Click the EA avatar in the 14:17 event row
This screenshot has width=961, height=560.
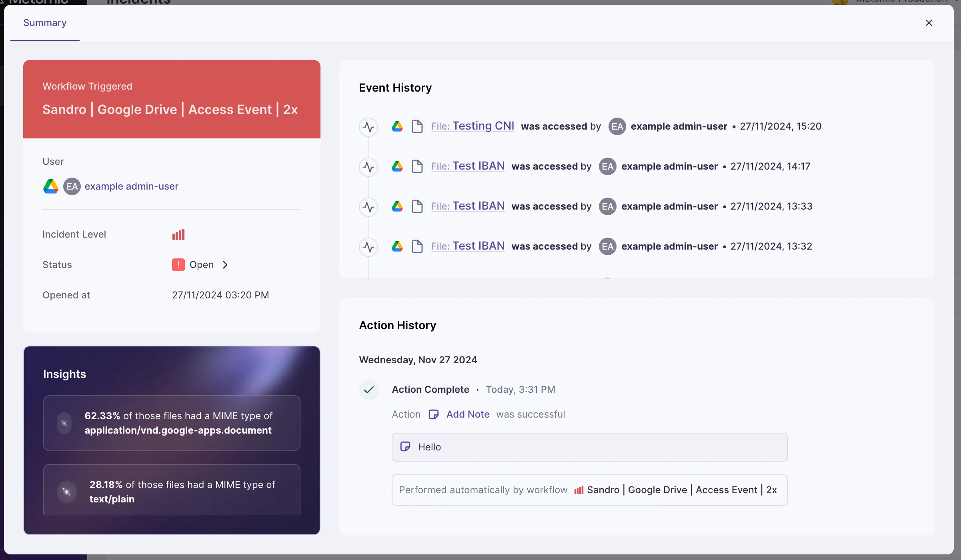[x=607, y=166]
